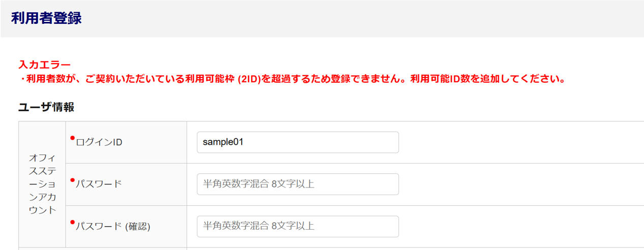Click the red required marker beside ログインID

(72, 138)
